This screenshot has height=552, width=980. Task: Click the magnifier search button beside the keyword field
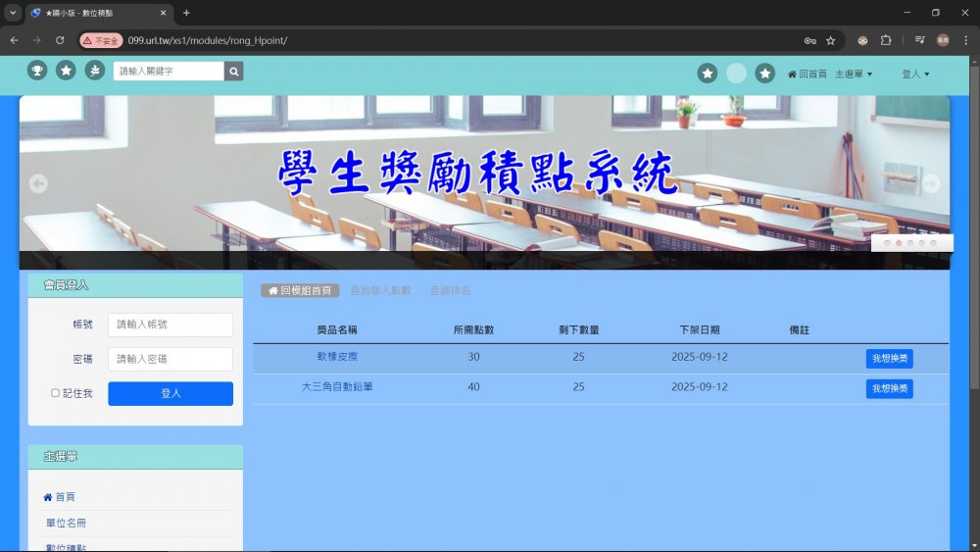coord(233,72)
